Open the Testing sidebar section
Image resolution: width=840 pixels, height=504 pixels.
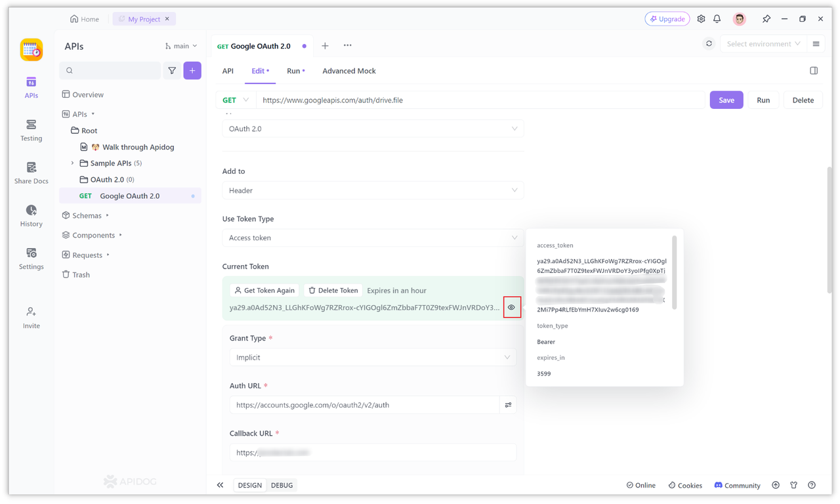click(x=31, y=131)
